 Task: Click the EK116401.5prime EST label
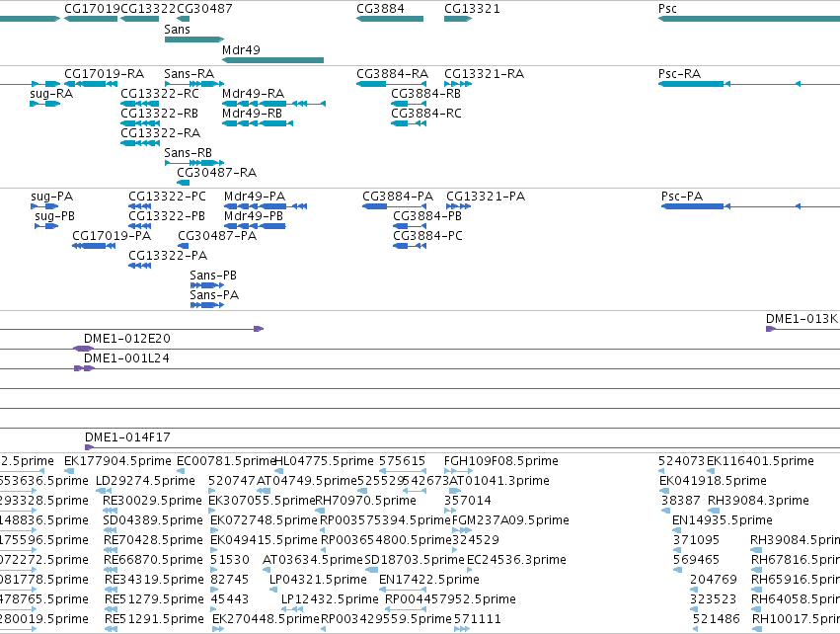point(760,461)
